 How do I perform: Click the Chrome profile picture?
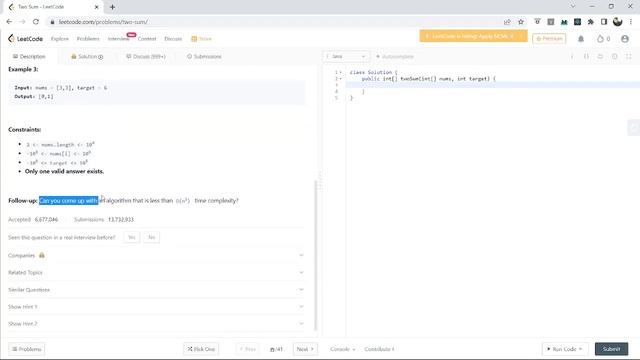618,22
